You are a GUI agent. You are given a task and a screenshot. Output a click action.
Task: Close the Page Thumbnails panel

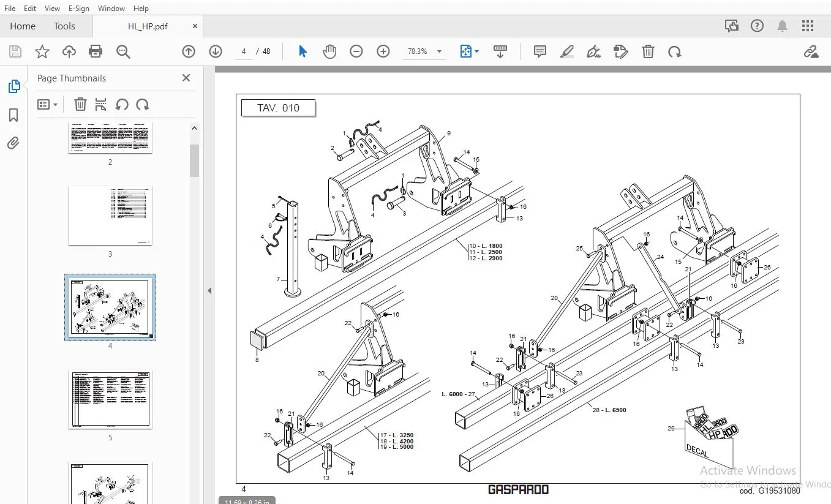click(186, 78)
